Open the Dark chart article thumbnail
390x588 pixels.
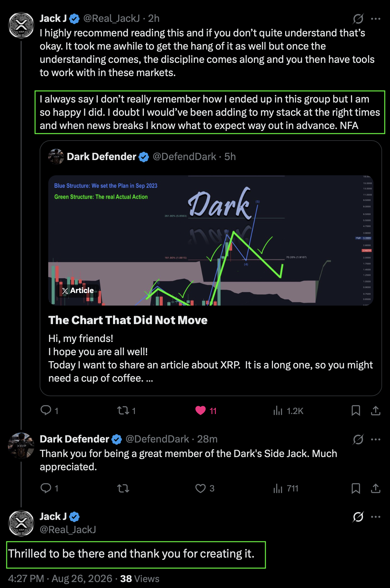[211, 240]
